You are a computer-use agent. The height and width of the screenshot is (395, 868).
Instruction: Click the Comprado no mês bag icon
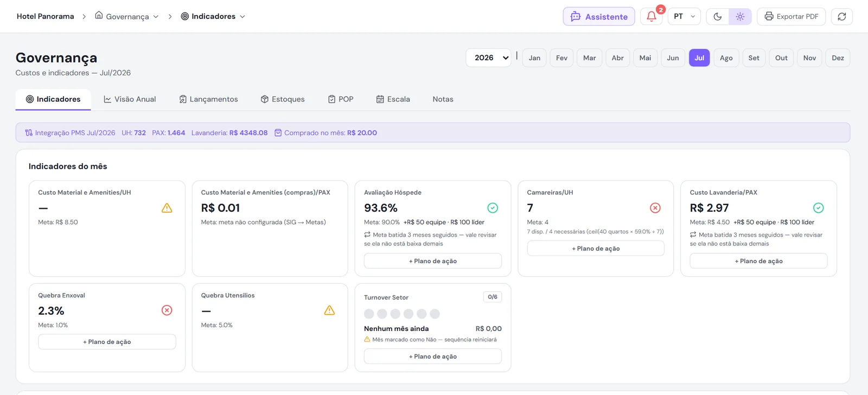point(278,132)
